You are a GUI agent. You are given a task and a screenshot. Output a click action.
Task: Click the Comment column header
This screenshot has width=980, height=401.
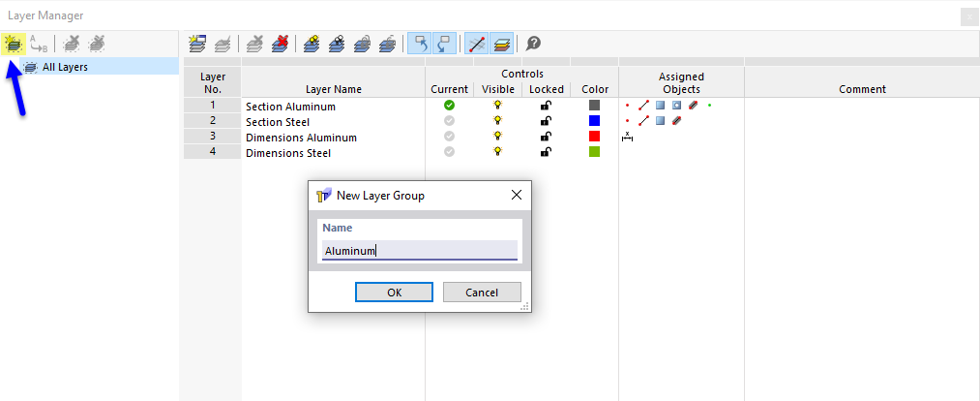pos(863,89)
